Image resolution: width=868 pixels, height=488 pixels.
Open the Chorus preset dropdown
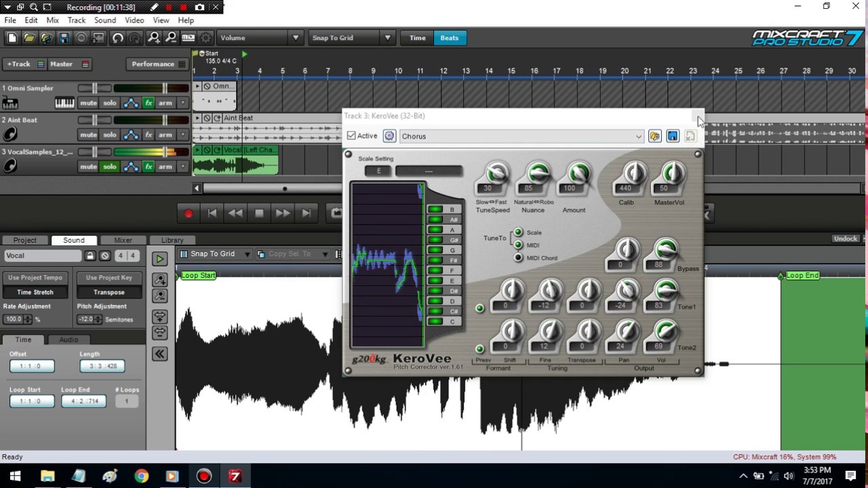click(x=638, y=136)
